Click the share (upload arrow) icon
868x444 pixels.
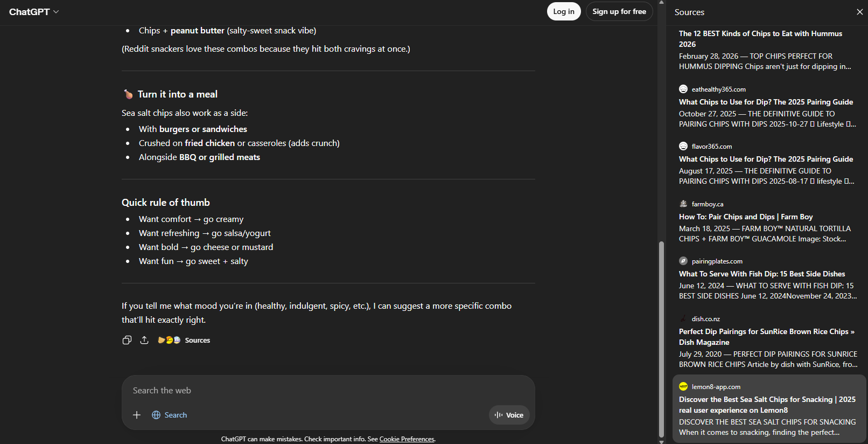coord(144,340)
